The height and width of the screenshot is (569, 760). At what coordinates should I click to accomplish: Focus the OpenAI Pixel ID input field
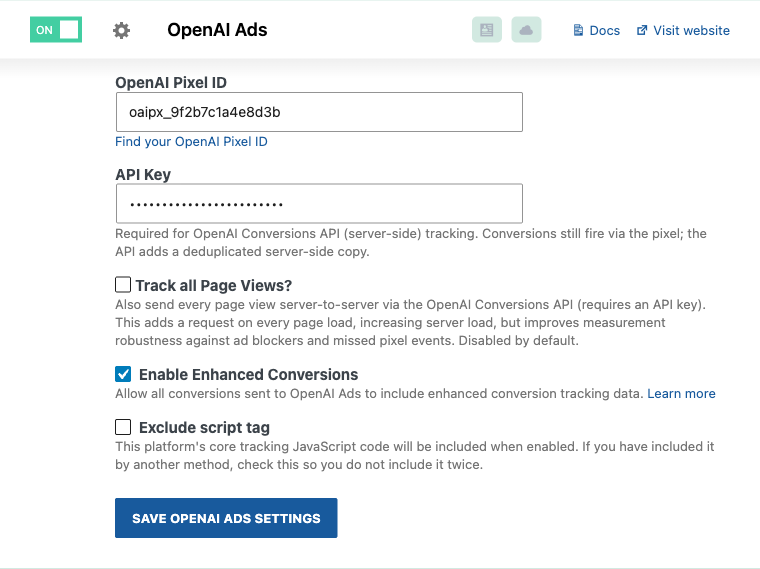click(319, 112)
